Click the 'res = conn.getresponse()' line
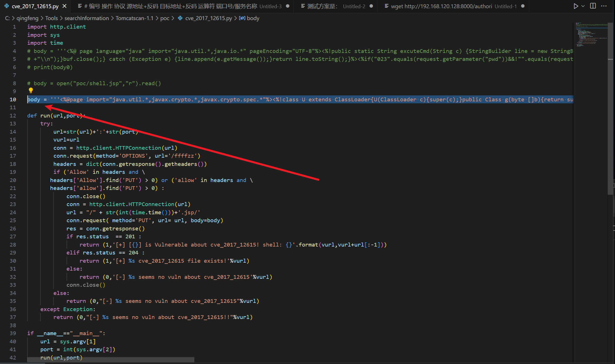Image resolution: width=615 pixels, height=364 pixels. coord(105,228)
